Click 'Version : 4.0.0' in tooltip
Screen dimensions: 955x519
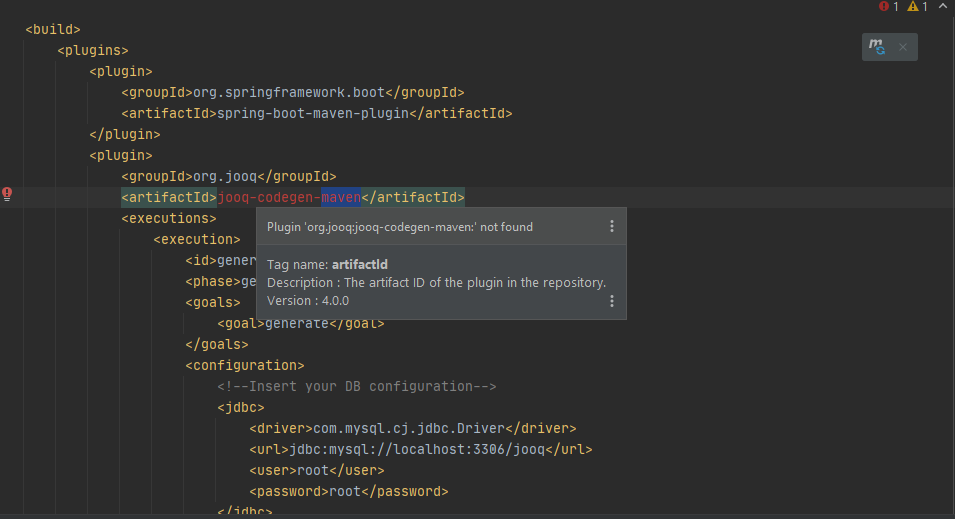308,301
